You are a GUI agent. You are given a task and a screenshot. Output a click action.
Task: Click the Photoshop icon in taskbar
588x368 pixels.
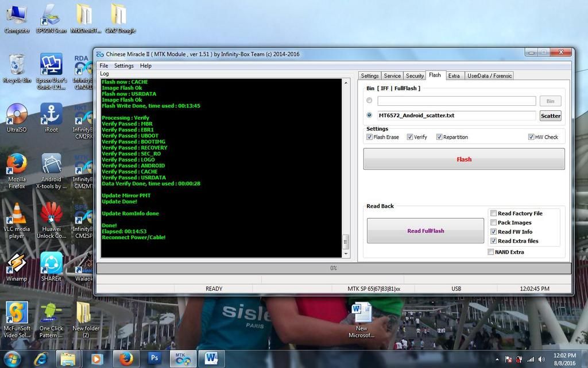click(154, 359)
